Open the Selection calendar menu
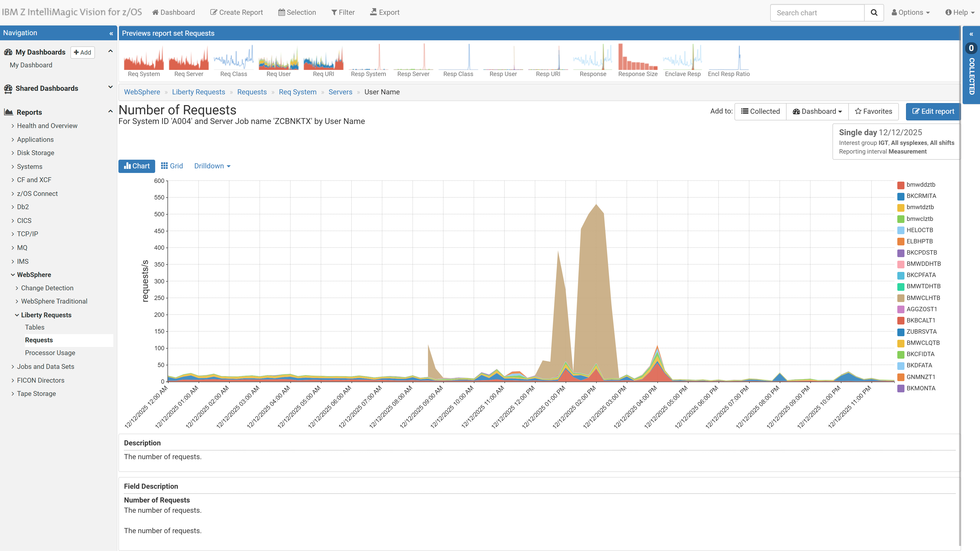The width and height of the screenshot is (980, 551). (x=297, y=12)
